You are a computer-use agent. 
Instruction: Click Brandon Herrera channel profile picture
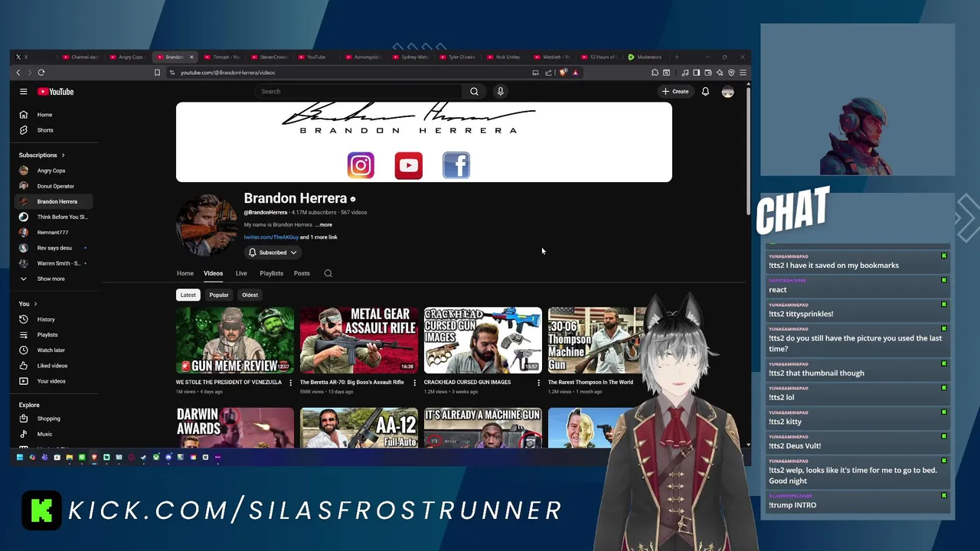[x=207, y=225]
